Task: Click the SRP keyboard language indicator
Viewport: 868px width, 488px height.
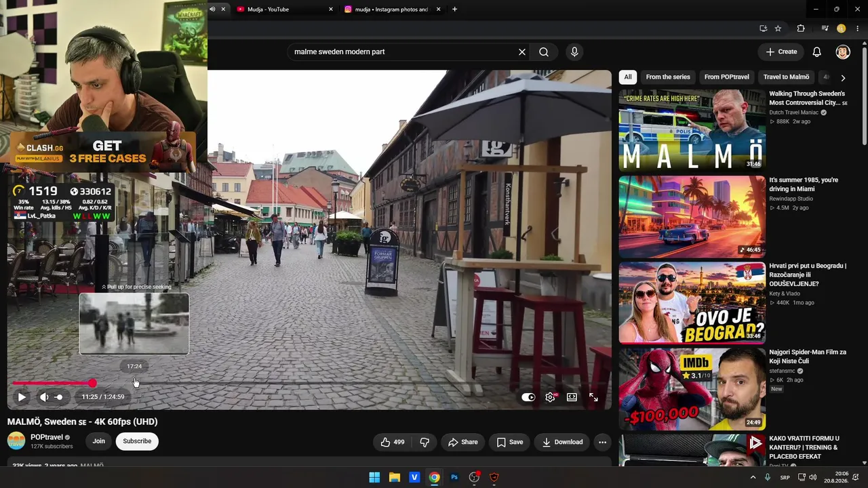Action: click(x=785, y=477)
